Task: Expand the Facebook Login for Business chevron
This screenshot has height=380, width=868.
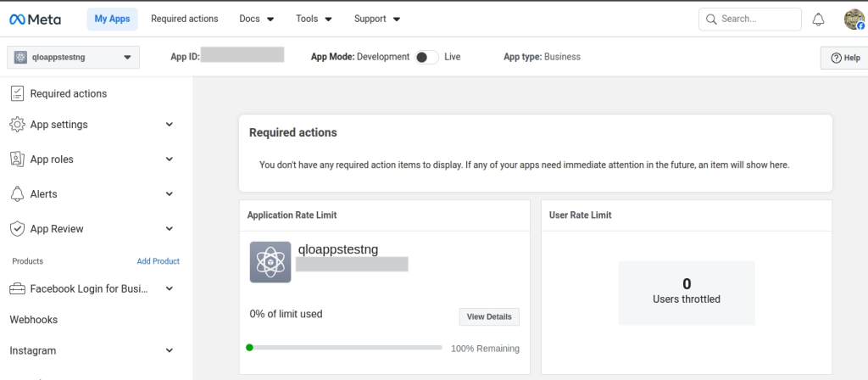Action: [x=170, y=288]
